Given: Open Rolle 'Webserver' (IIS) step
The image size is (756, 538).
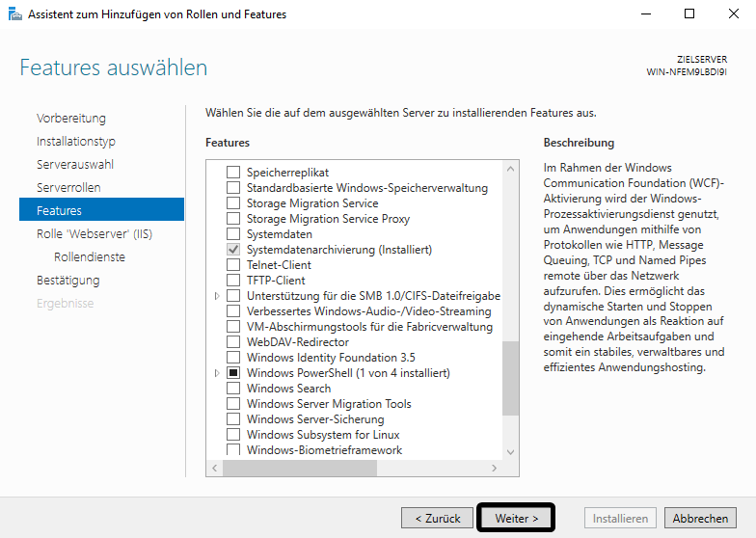Looking at the screenshot, I should click(94, 233).
